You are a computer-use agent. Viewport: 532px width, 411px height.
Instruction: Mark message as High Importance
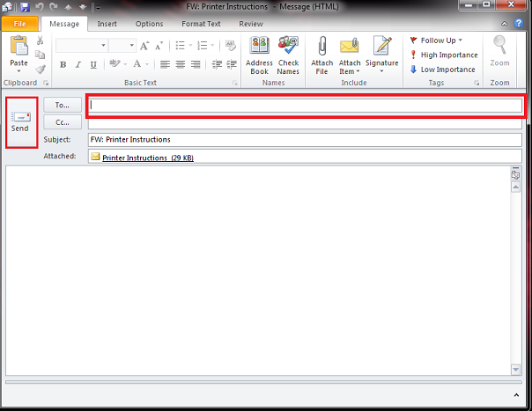point(444,55)
